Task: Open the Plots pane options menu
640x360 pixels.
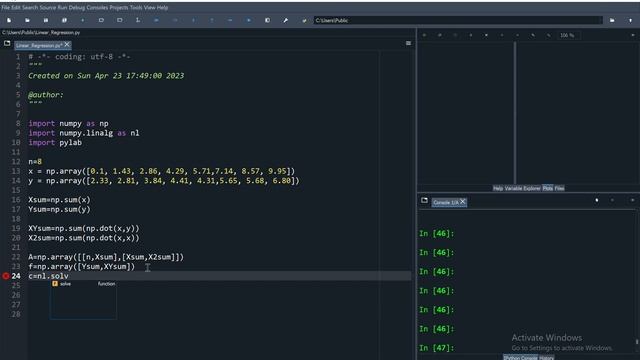Action: pyautogui.click(x=633, y=36)
